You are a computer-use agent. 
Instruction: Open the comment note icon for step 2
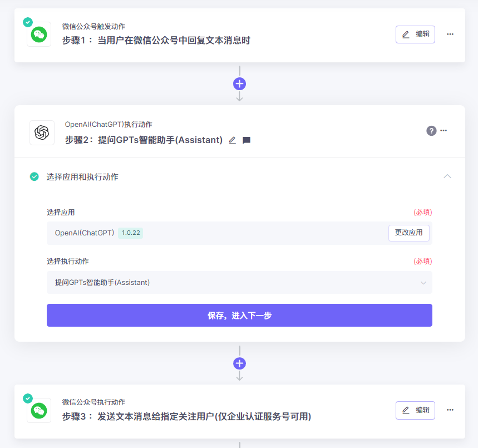247,140
